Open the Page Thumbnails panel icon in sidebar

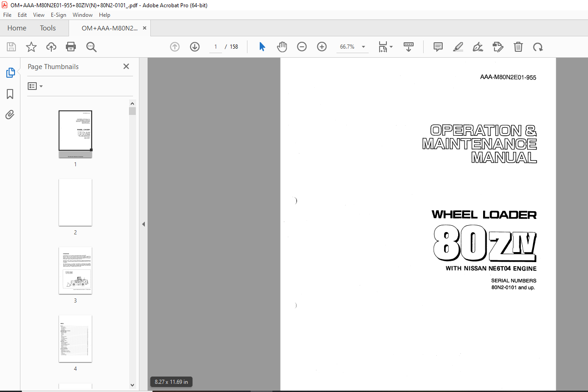(10, 73)
